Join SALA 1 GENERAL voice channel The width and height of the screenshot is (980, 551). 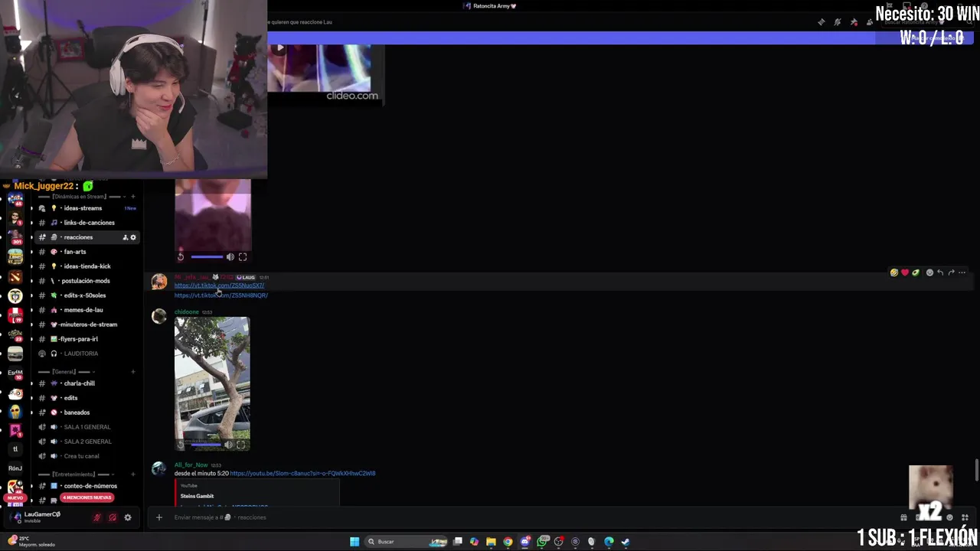pyautogui.click(x=87, y=427)
